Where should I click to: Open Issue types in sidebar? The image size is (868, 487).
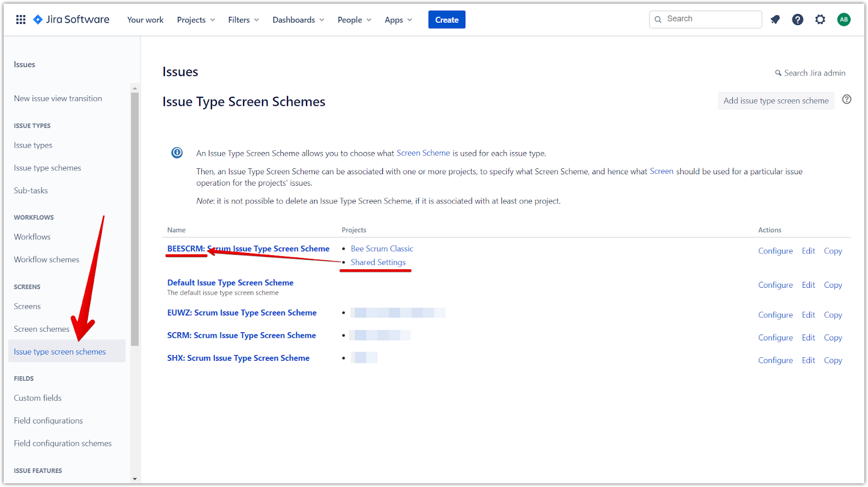33,145
